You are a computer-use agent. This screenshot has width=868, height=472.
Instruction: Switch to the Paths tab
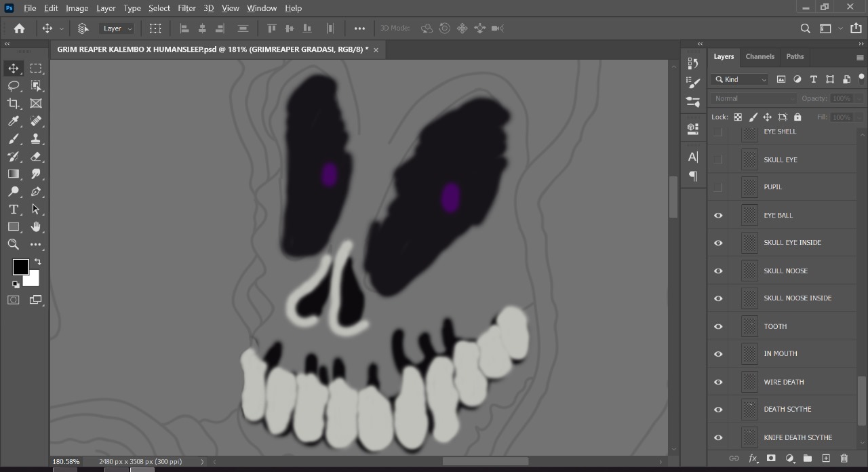point(795,56)
